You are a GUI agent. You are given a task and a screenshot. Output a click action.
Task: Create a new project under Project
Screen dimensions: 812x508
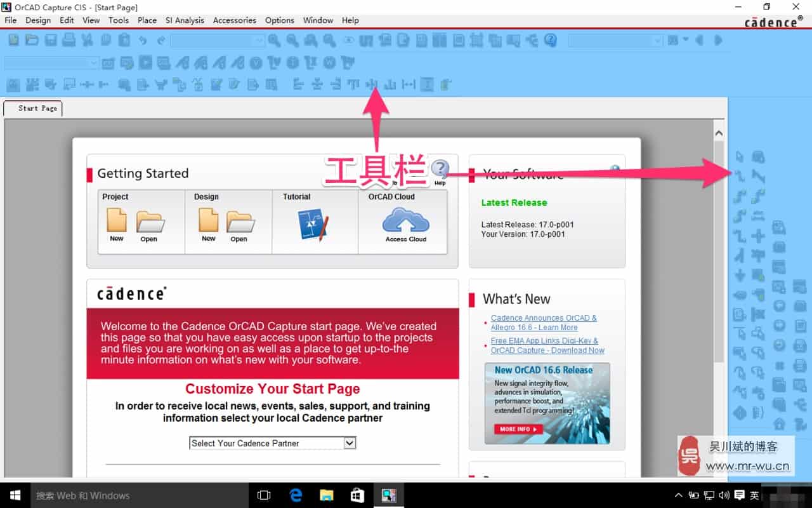pos(117,225)
